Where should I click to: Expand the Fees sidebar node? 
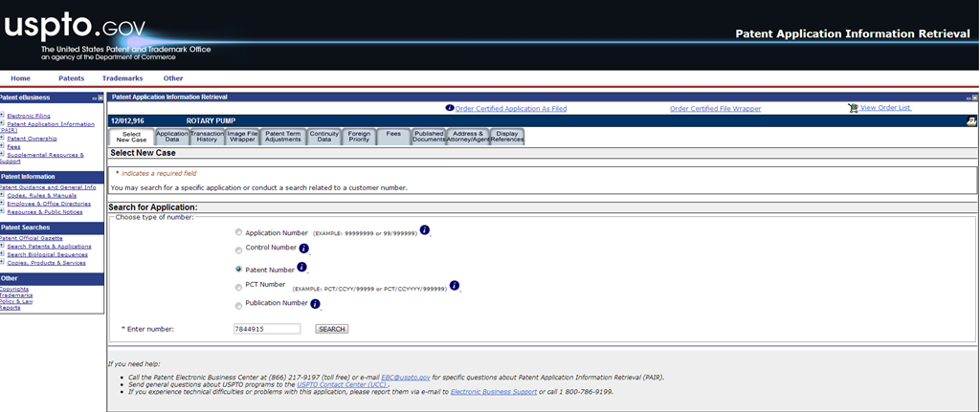pos(3,146)
